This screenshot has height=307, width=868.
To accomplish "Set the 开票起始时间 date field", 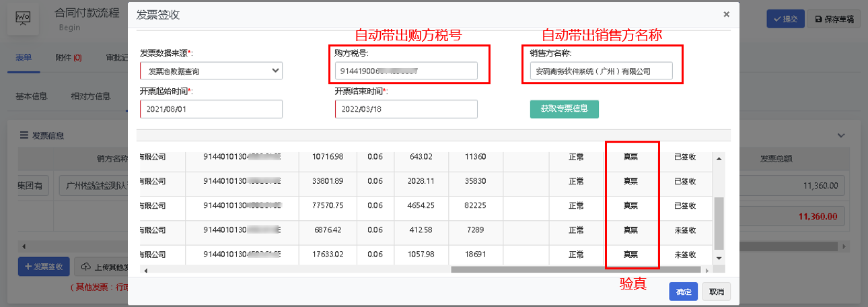I will tap(211, 109).
